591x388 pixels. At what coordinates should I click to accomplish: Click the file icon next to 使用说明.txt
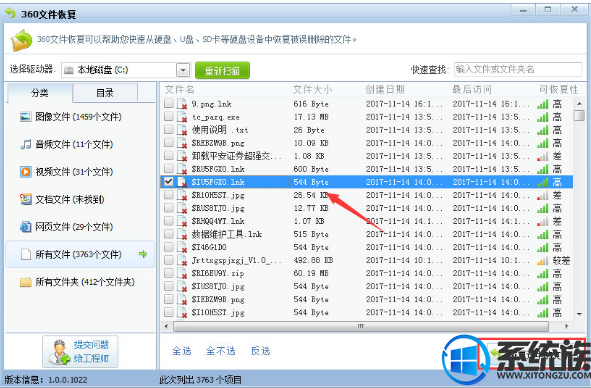point(182,130)
